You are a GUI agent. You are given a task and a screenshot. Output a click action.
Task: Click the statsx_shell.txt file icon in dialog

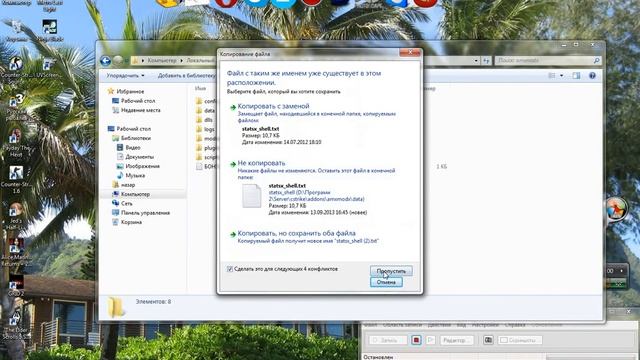251,196
